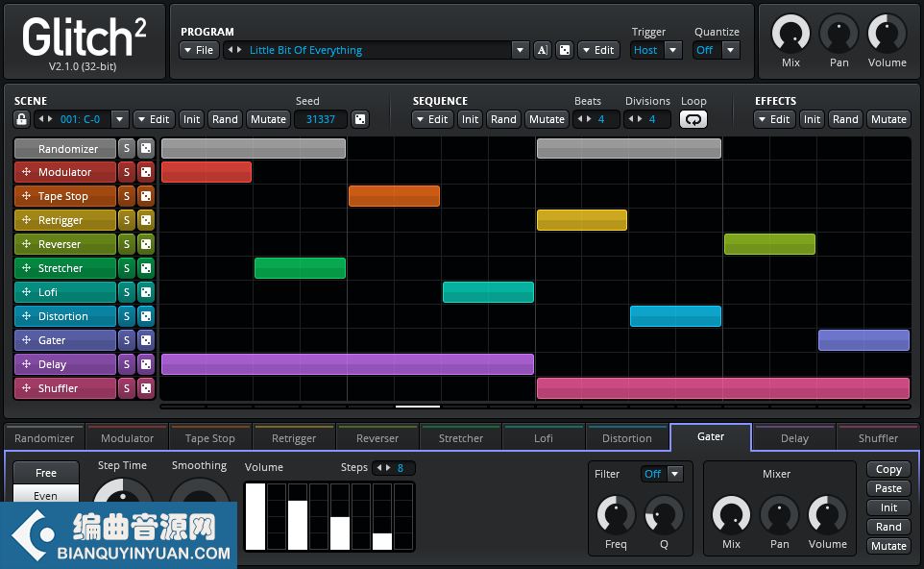Click the Shuffler row dice icon
Screen dimensions: 924x569
(146, 388)
